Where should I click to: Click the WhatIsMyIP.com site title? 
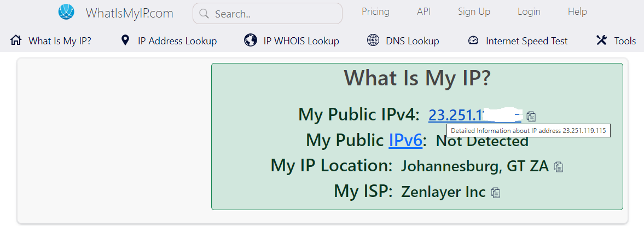129,13
